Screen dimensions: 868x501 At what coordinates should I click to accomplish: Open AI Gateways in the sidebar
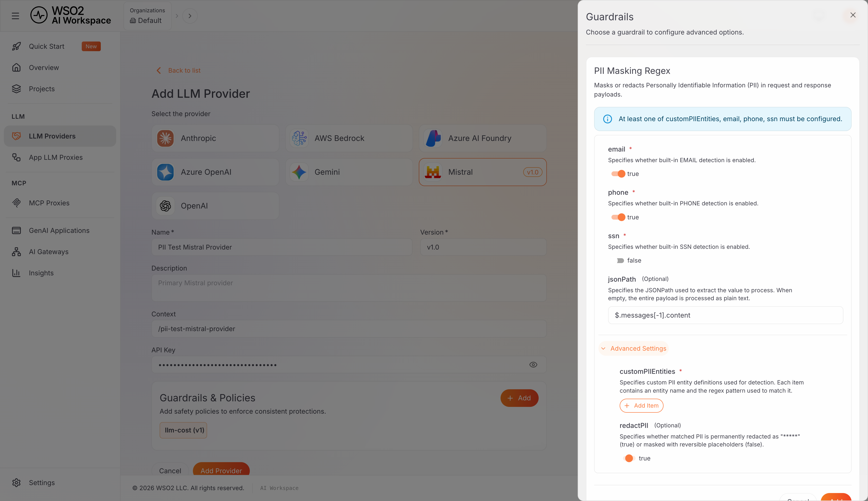tap(60, 251)
